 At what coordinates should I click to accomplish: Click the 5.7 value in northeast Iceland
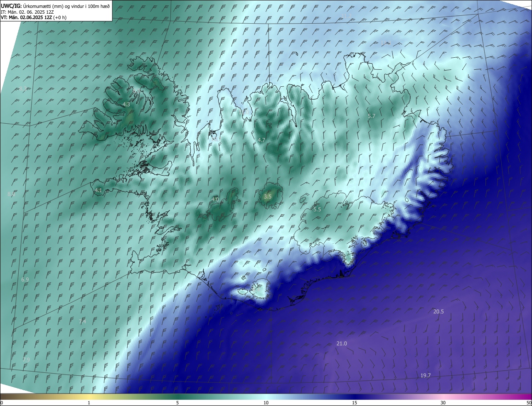pos(372,116)
